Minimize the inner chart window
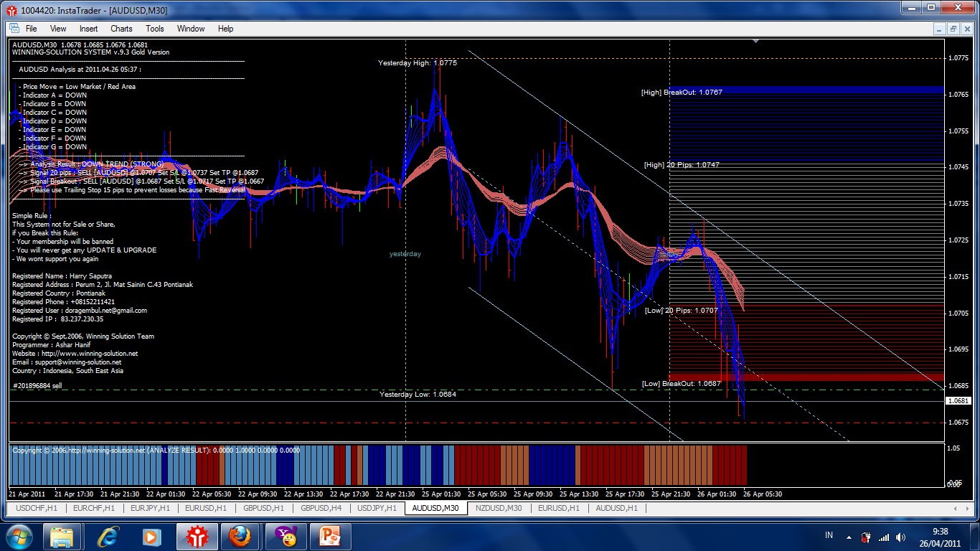 940,29
